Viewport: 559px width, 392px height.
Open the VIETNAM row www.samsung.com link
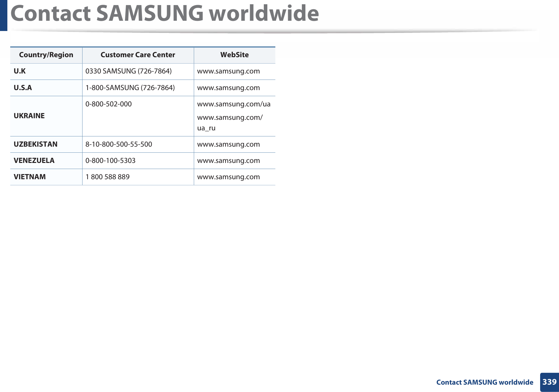pyautogui.click(x=228, y=177)
